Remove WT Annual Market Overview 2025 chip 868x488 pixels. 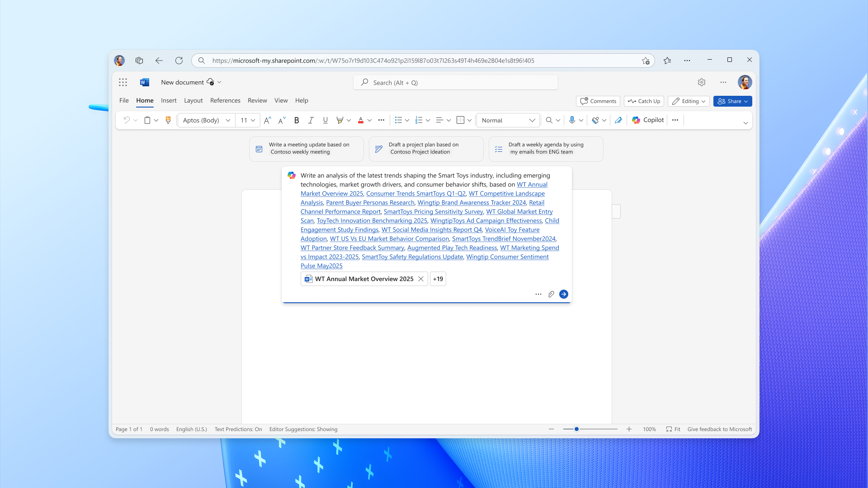[x=421, y=279]
